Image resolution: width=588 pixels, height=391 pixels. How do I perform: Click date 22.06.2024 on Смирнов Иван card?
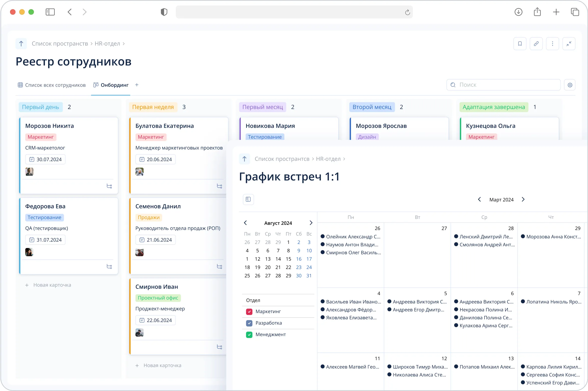click(156, 320)
